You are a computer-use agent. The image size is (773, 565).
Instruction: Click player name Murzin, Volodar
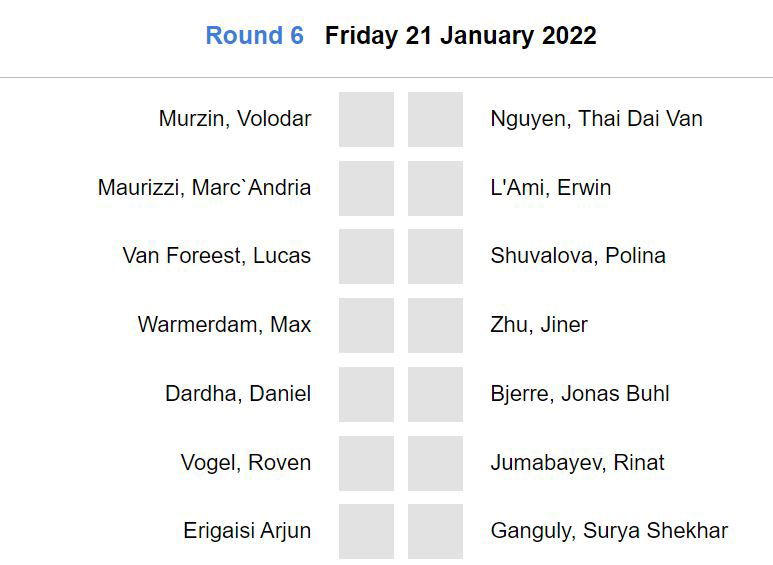coord(235,119)
